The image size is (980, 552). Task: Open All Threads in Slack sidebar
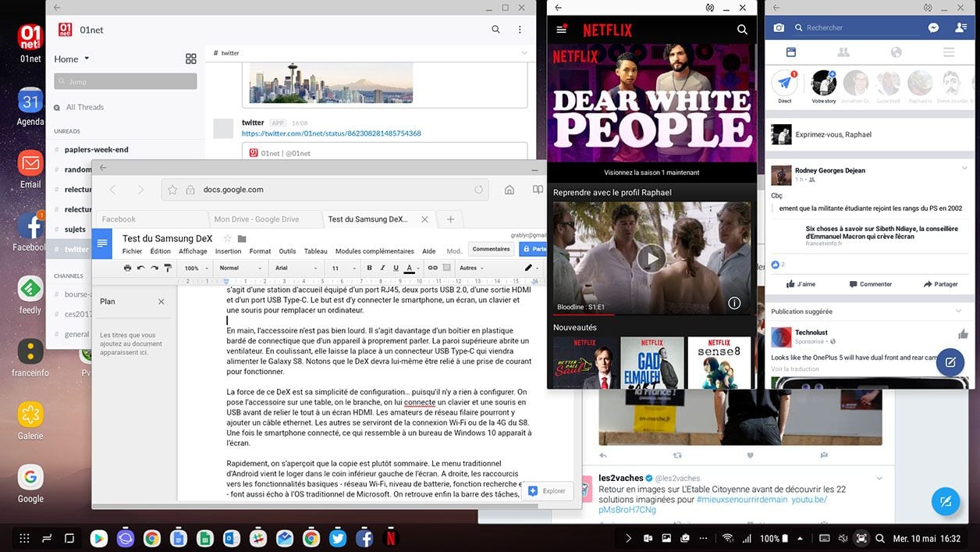click(x=85, y=107)
